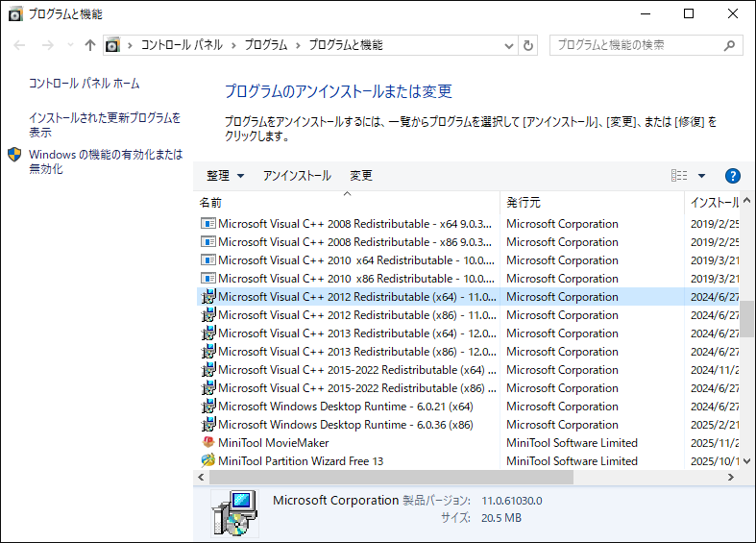Screen dimensions: 756x543
Task: Select Microsoft Visual C++ 2008 Redistributable - x64 row
Action: [x=469, y=224]
